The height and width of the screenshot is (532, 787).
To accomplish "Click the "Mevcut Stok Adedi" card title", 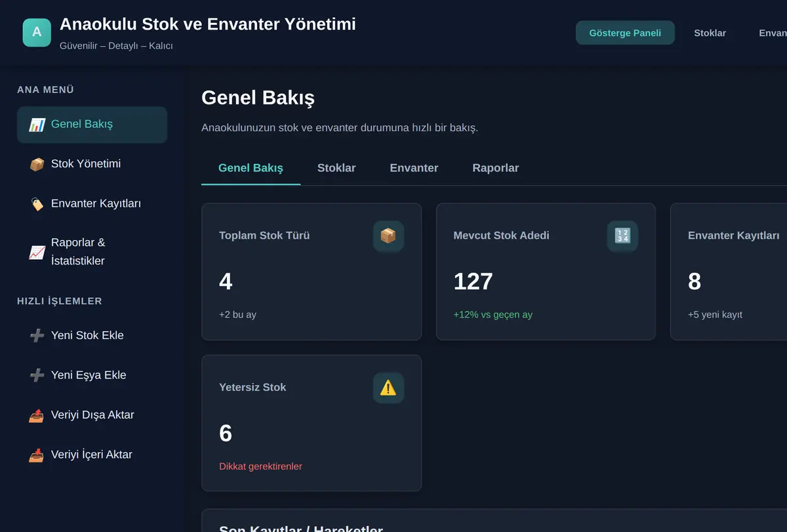I will point(502,235).
